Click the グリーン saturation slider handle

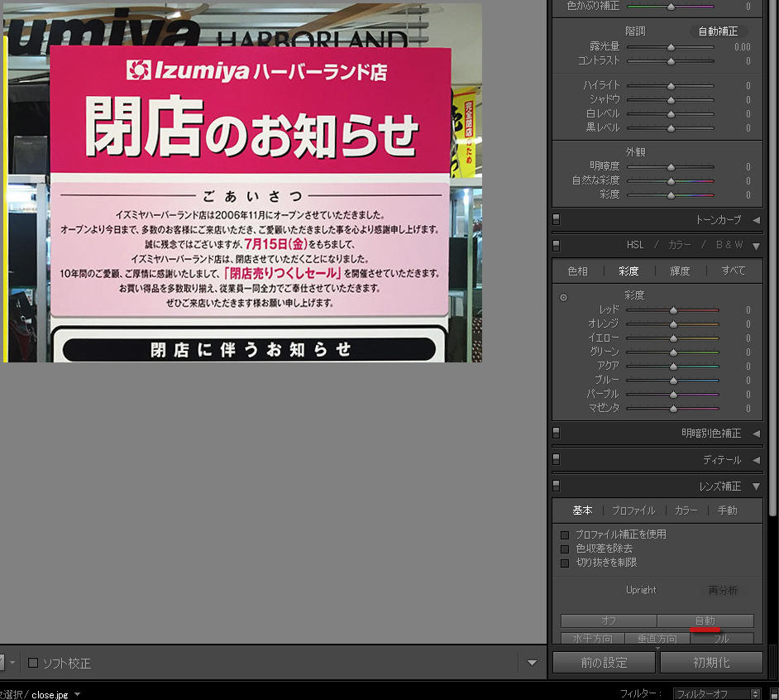click(x=673, y=352)
